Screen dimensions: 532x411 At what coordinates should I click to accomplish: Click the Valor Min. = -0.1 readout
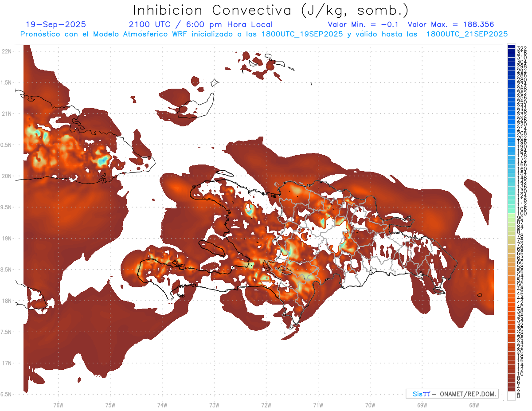pos(364,24)
